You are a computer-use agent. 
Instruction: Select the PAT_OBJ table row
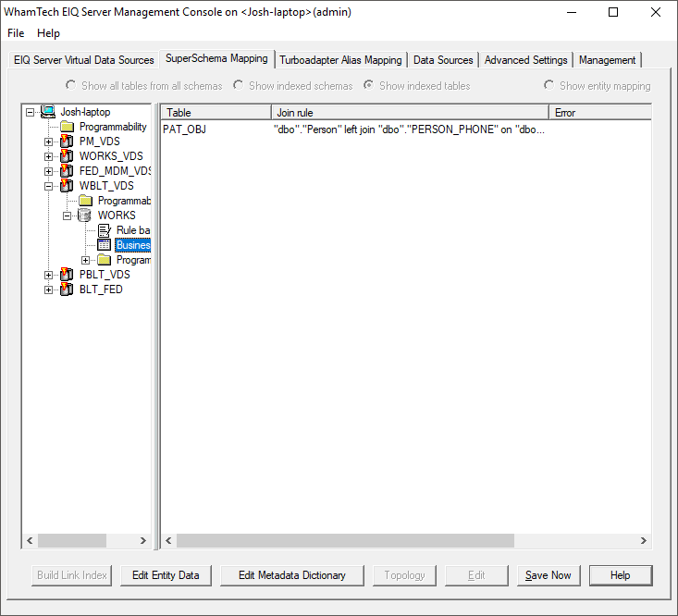[406, 129]
